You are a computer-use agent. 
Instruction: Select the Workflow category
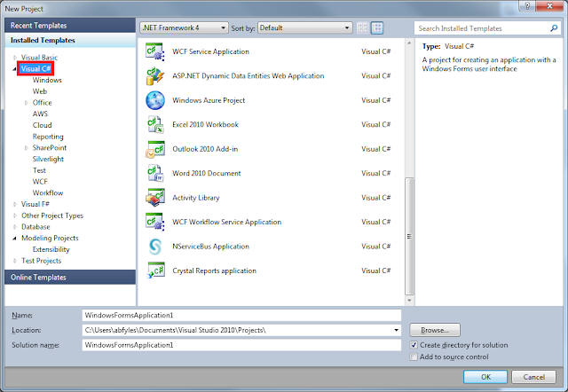click(48, 193)
